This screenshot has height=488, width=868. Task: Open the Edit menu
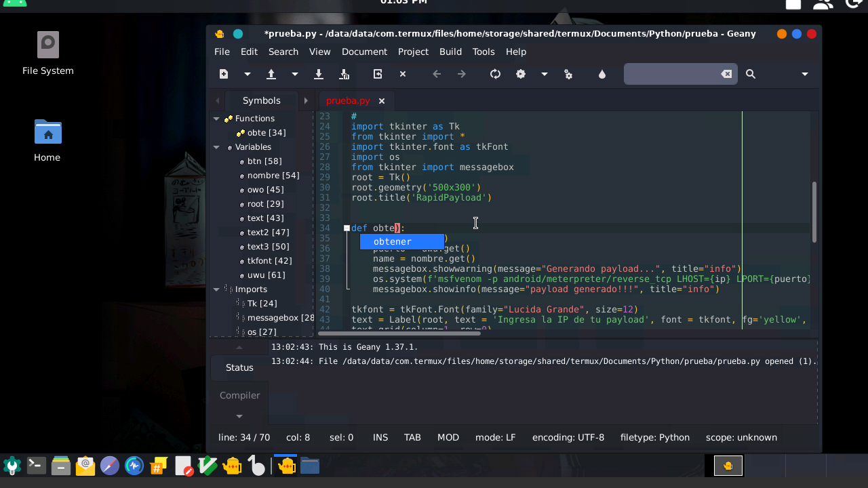249,52
